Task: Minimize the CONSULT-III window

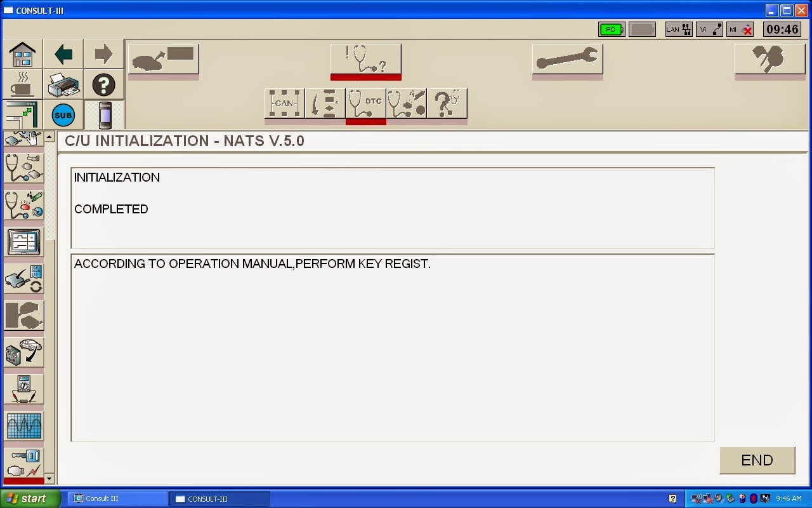Action: click(772, 10)
